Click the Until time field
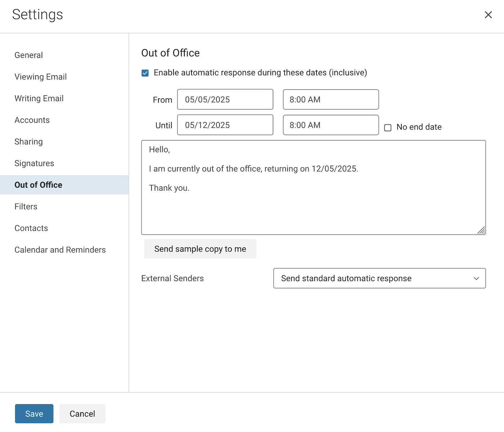The image size is (504, 432). [x=330, y=125]
